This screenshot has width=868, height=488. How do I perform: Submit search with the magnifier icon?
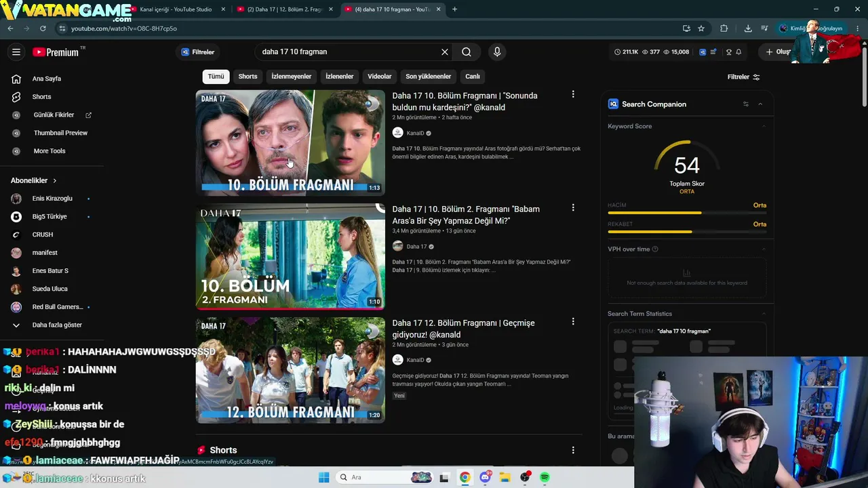click(x=467, y=52)
